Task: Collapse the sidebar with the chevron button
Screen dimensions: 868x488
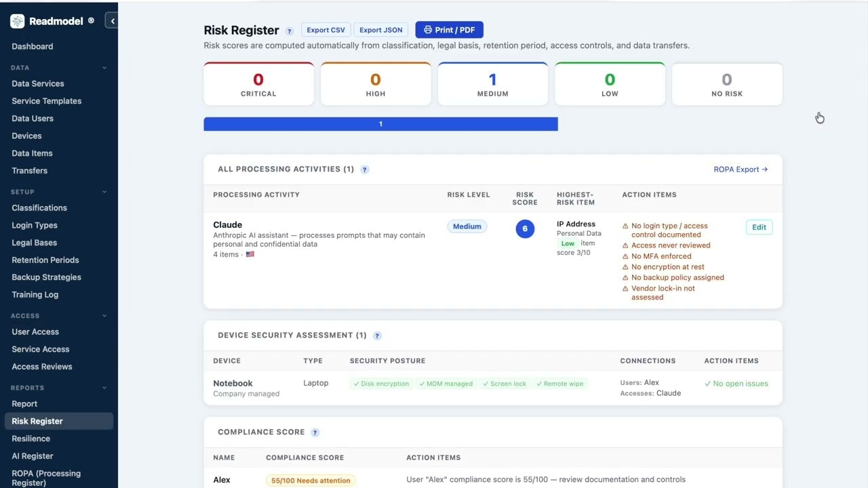Action: coord(112,21)
